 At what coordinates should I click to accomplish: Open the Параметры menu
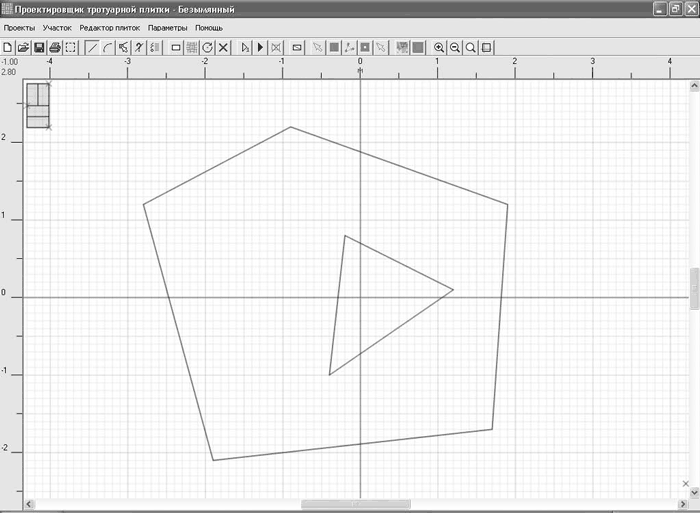tap(167, 28)
